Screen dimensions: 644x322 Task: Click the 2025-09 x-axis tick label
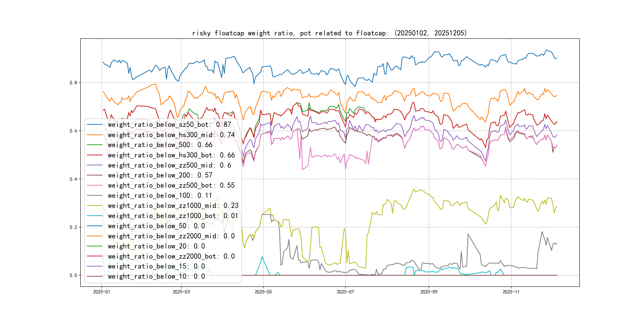point(429,292)
